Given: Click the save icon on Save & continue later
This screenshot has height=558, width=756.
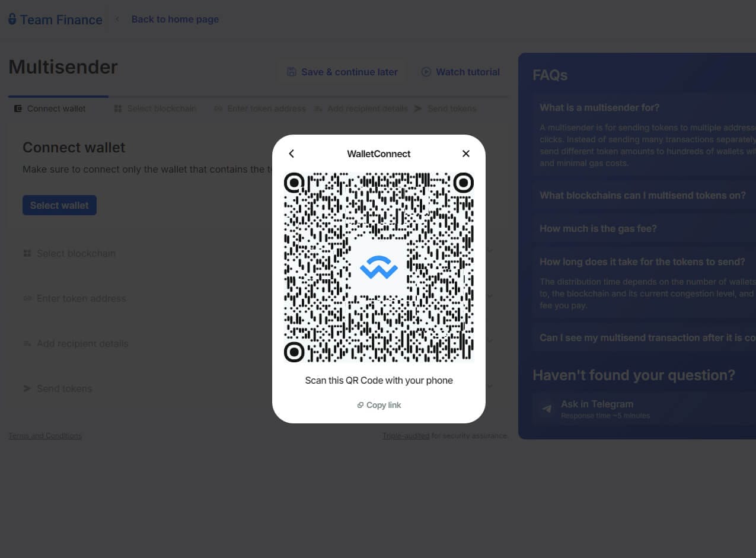Looking at the screenshot, I should coord(291,71).
